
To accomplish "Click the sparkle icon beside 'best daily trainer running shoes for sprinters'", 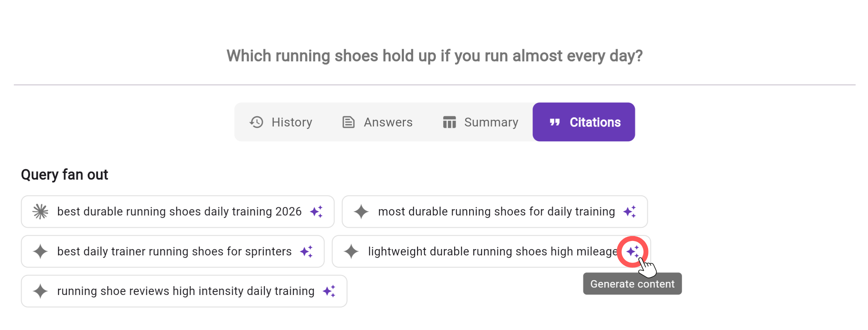I will (x=307, y=251).
